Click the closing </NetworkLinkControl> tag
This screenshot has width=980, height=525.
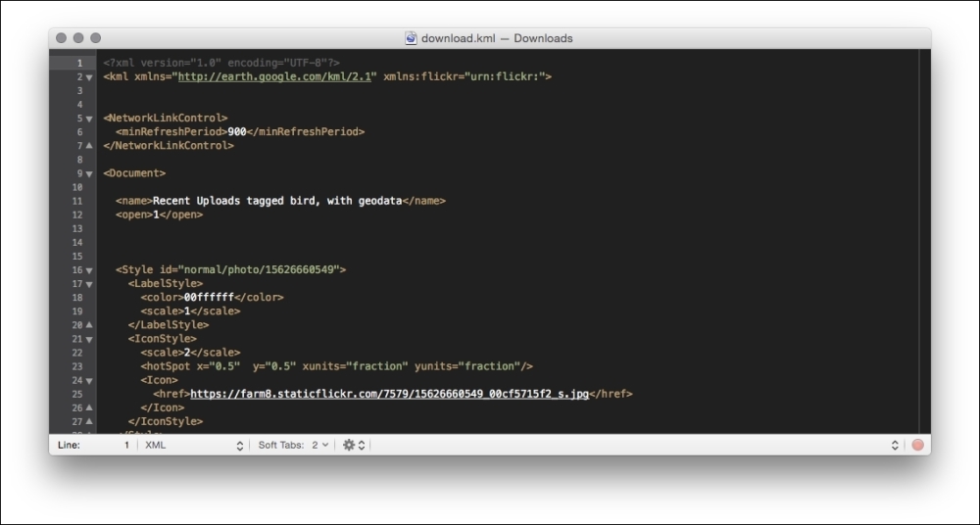169,146
